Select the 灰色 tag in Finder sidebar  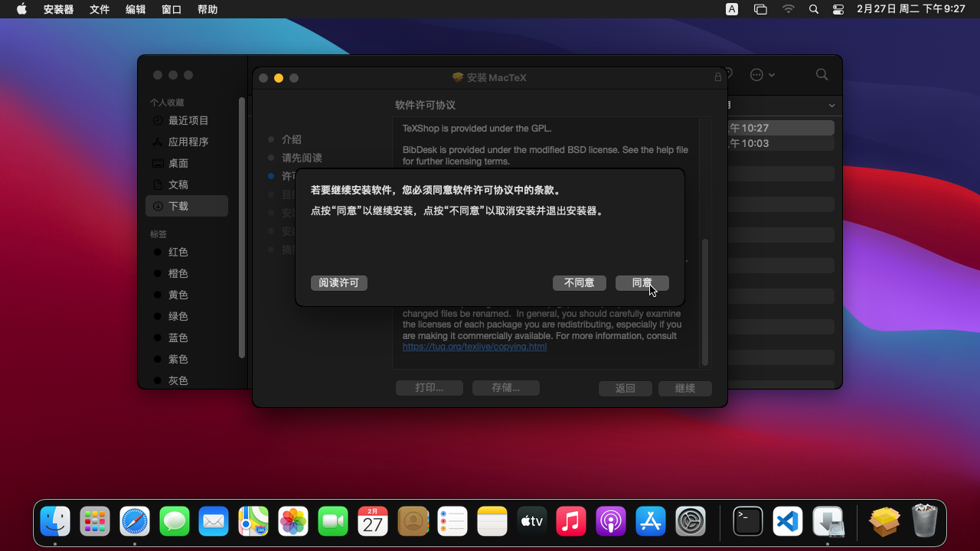click(187, 380)
